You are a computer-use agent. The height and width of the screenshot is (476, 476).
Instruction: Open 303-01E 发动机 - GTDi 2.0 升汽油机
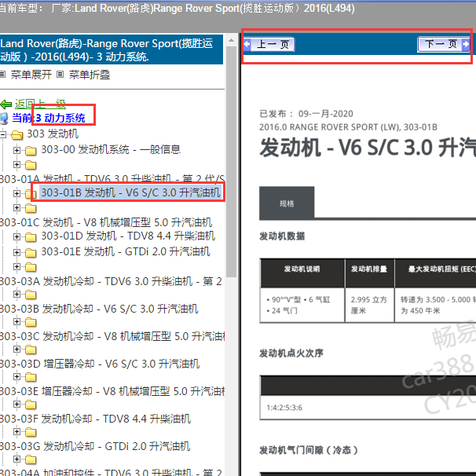126,251
